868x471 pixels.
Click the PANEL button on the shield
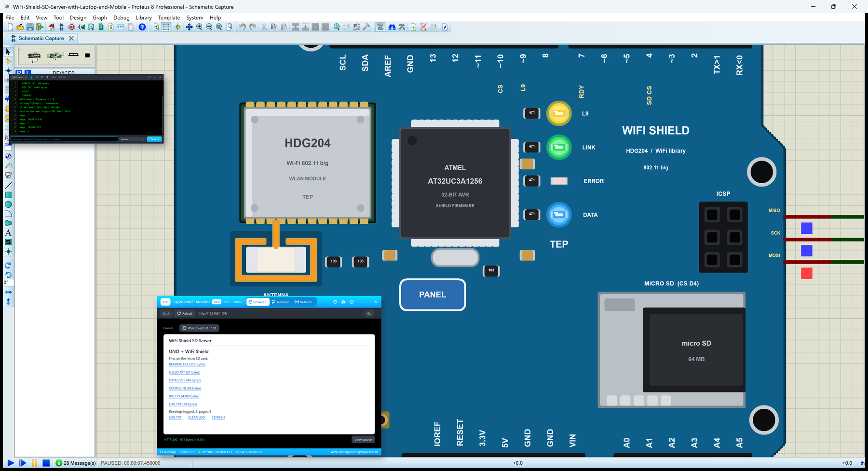433,295
